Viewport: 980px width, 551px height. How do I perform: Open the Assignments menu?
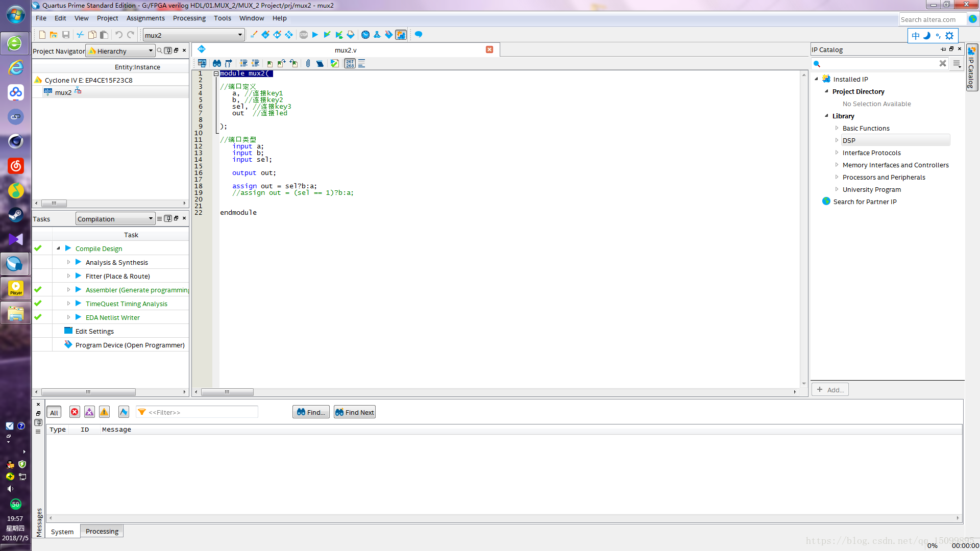[x=145, y=18]
